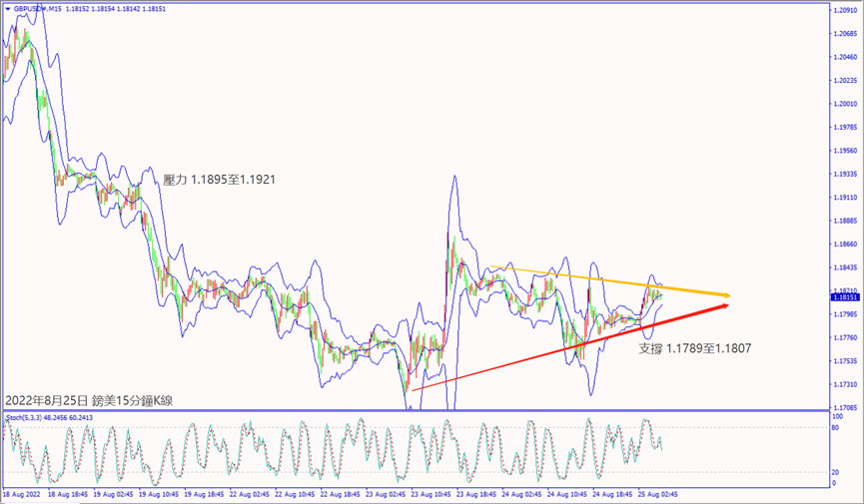Click the 1.17085 price axis label
The height and width of the screenshot is (504, 864).
tap(845, 407)
